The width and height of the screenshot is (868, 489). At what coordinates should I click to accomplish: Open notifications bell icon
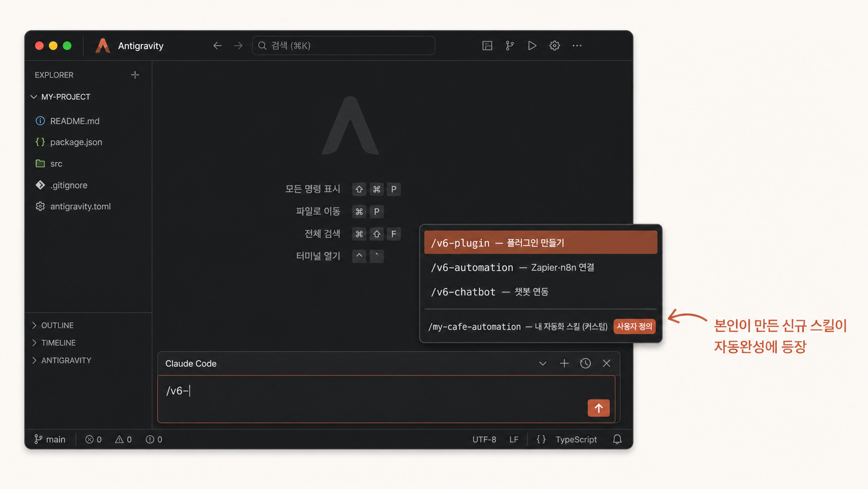point(617,440)
